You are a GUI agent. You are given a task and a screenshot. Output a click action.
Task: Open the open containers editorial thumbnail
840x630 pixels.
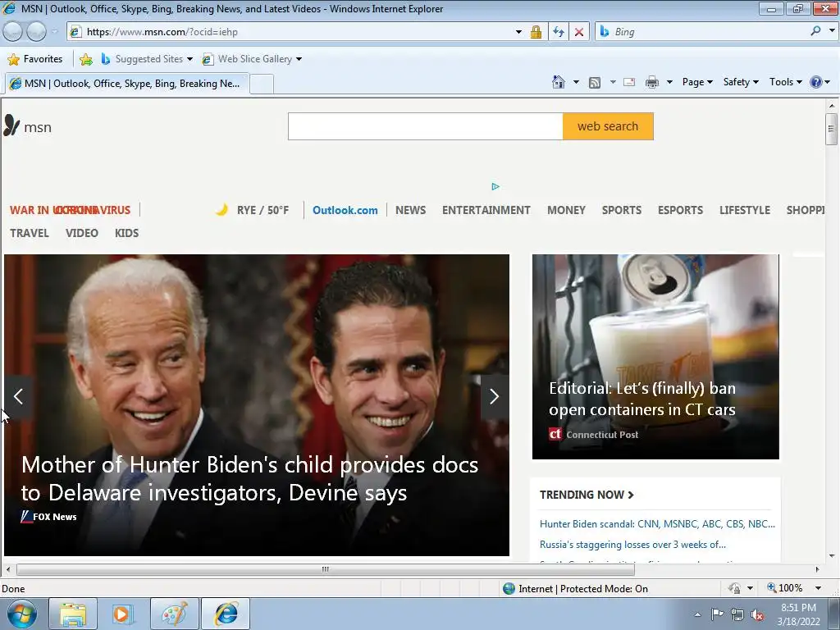point(655,357)
